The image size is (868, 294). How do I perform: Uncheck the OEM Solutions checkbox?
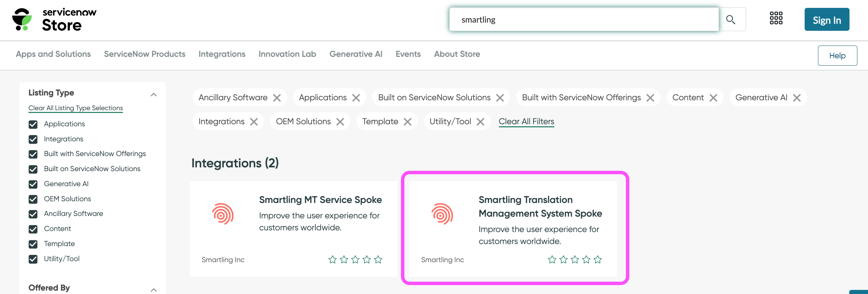[33, 199]
